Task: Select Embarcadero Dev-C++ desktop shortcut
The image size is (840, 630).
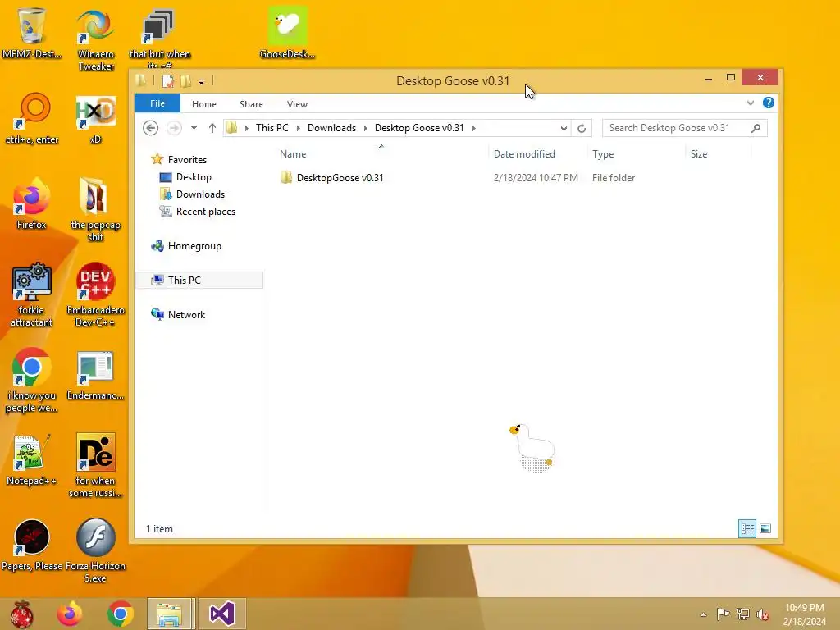Action: pyautogui.click(x=95, y=294)
